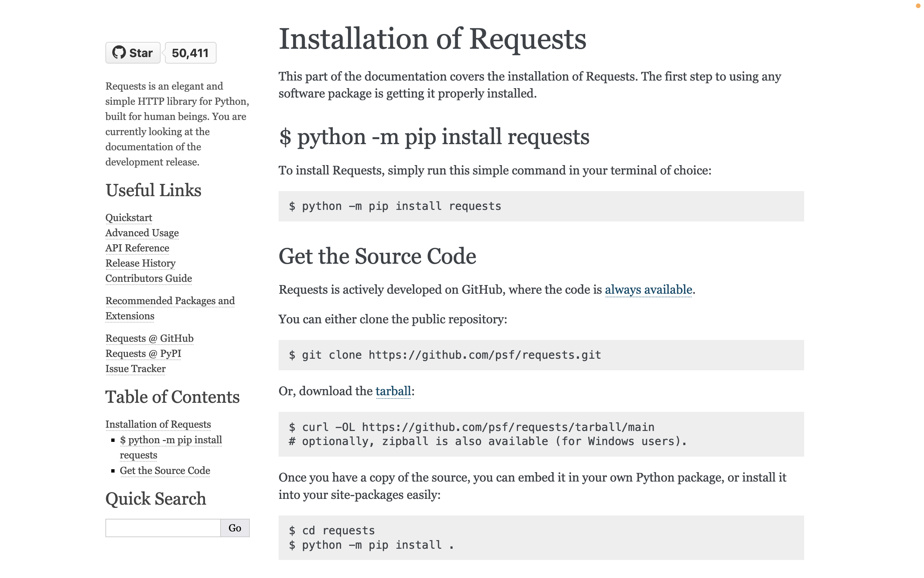Click the 'cd requests' command line
The width and height of the screenshot is (924, 578).
coord(332,531)
